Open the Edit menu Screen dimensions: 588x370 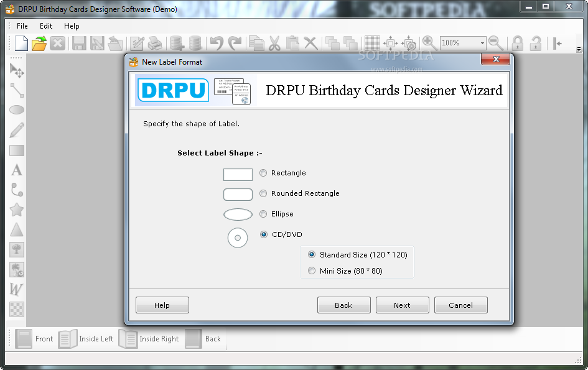click(x=46, y=26)
